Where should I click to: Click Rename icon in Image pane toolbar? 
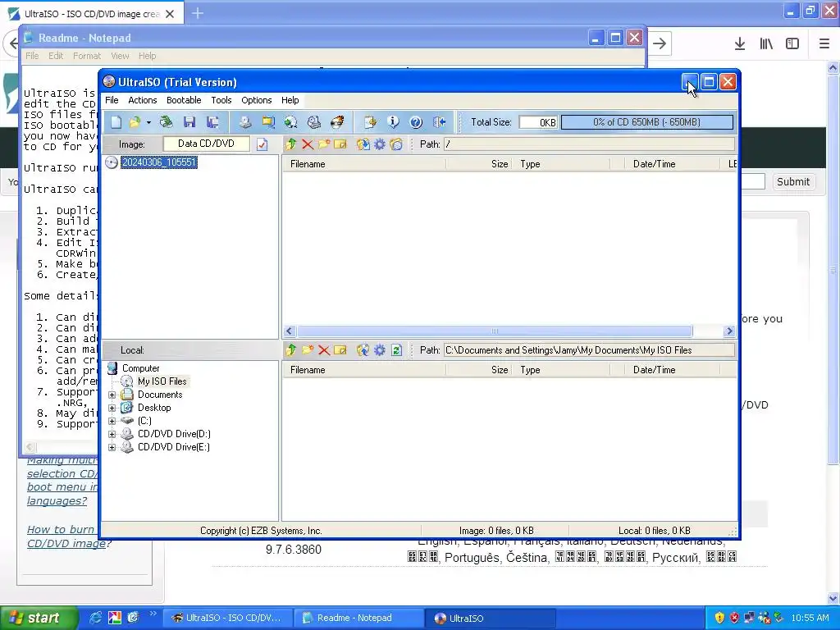[x=340, y=144]
